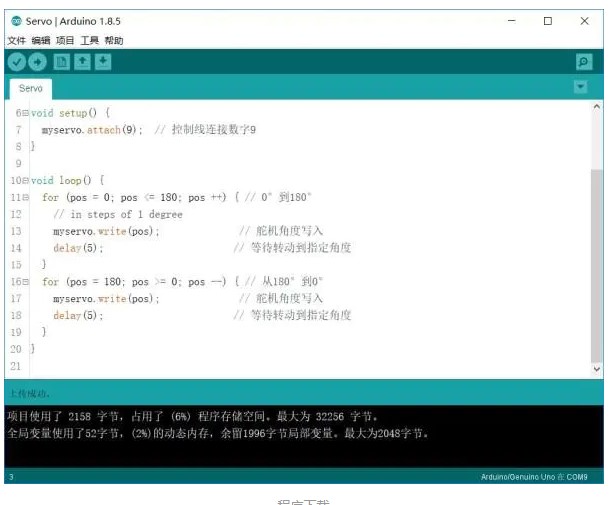Open the 编辑 menu
Viewport: 615px width, 505px height.
(x=41, y=40)
